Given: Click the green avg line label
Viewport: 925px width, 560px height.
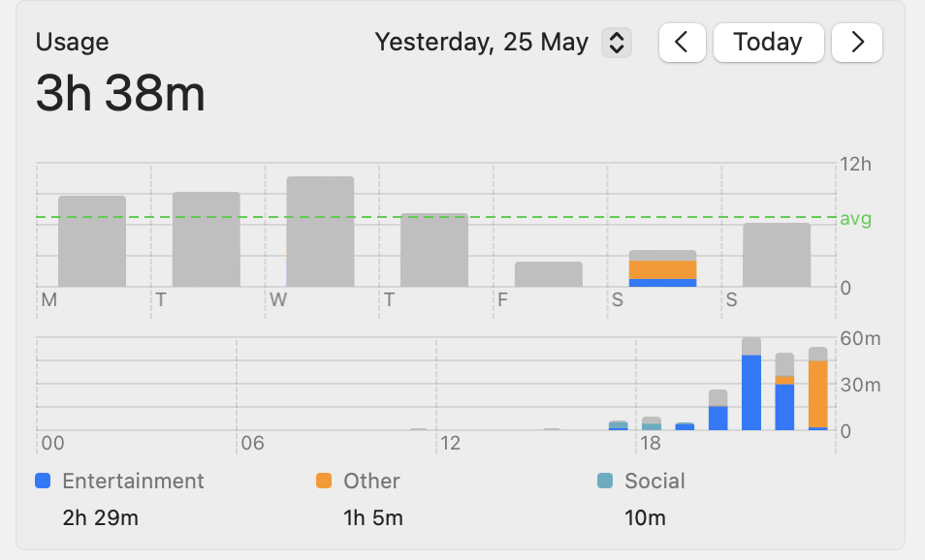Looking at the screenshot, I should (x=855, y=219).
